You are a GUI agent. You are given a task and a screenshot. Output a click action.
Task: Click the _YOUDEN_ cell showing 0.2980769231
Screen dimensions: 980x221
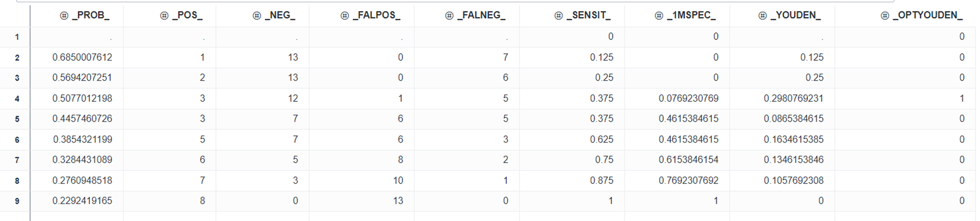793,99
